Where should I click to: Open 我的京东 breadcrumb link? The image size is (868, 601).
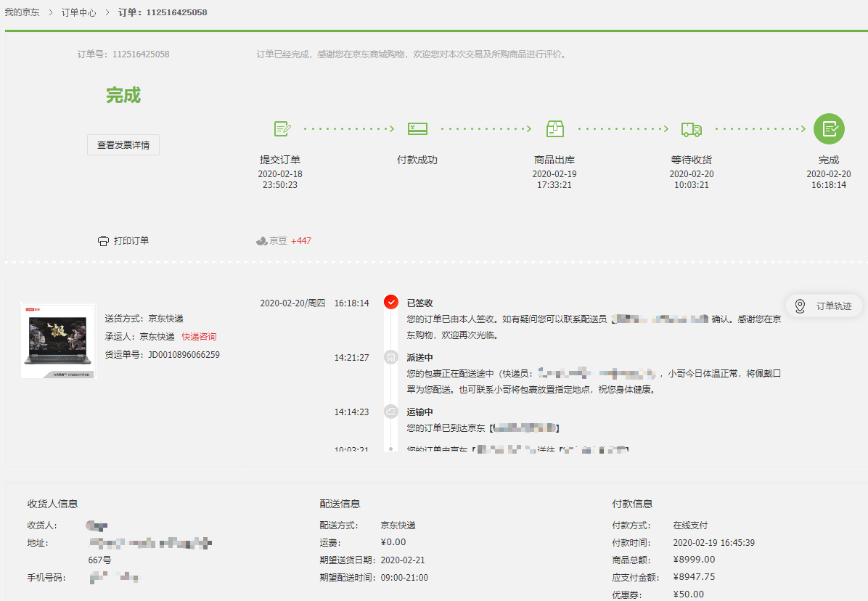pyautogui.click(x=22, y=12)
